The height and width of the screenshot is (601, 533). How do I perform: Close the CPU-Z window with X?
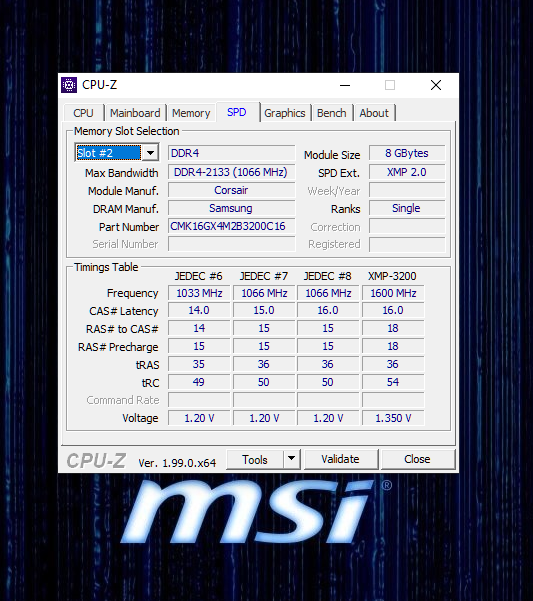(x=436, y=85)
